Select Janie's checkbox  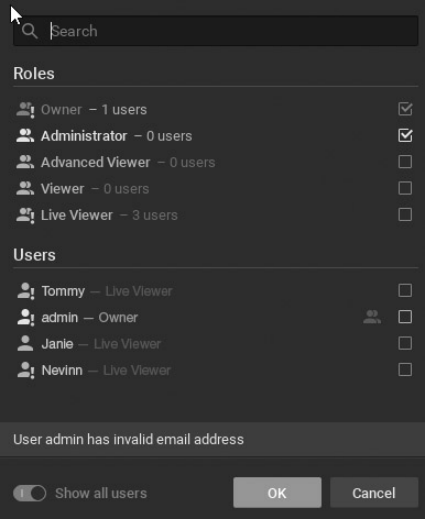405,343
